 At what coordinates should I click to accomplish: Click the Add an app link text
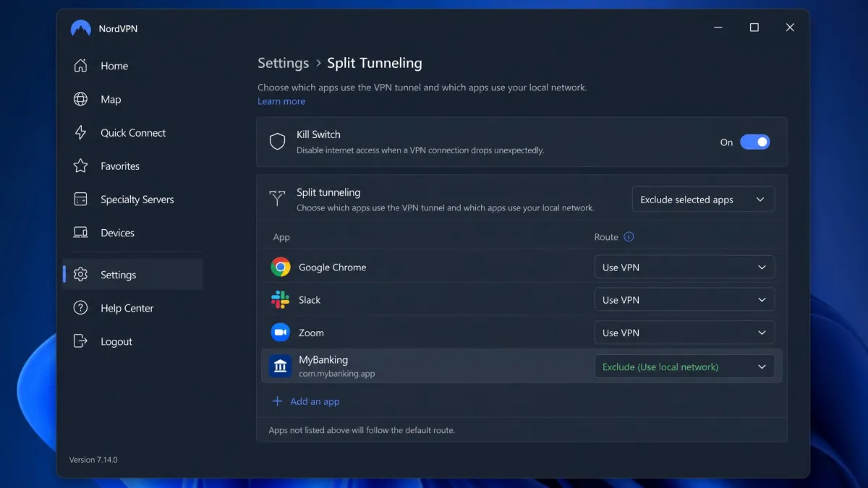point(315,401)
